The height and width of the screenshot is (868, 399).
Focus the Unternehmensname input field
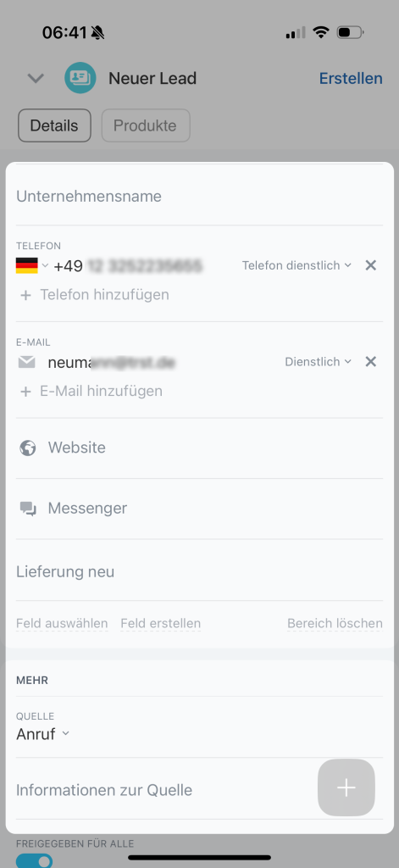click(x=199, y=197)
